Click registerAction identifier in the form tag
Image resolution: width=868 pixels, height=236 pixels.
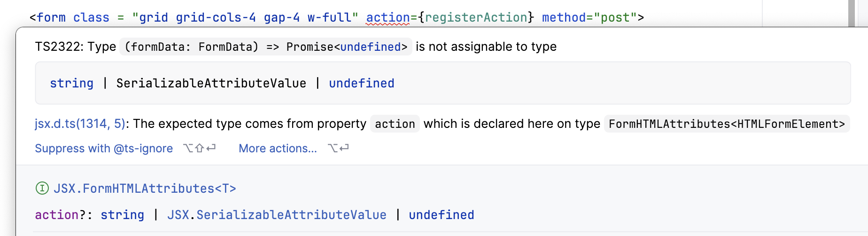476,18
